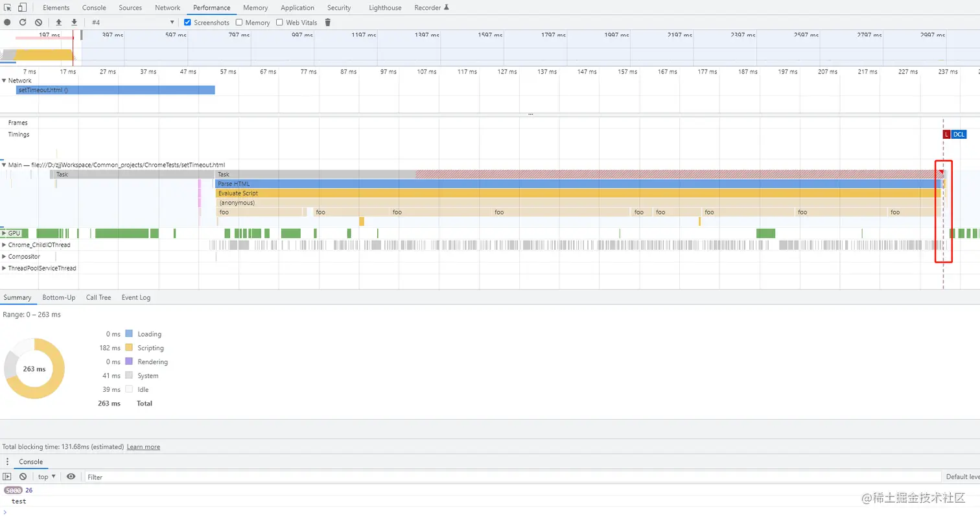
Task: Select the Evaluate Script flame bar
Action: pos(577,193)
